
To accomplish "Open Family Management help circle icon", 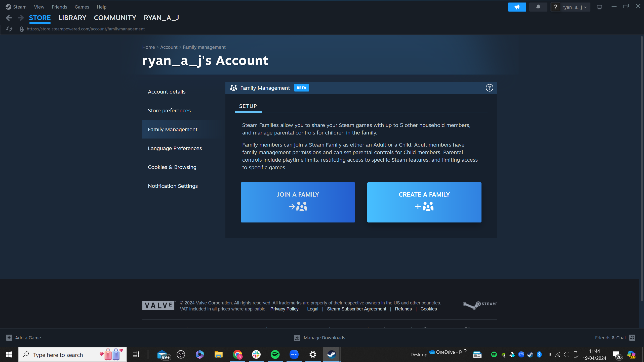I will (489, 88).
